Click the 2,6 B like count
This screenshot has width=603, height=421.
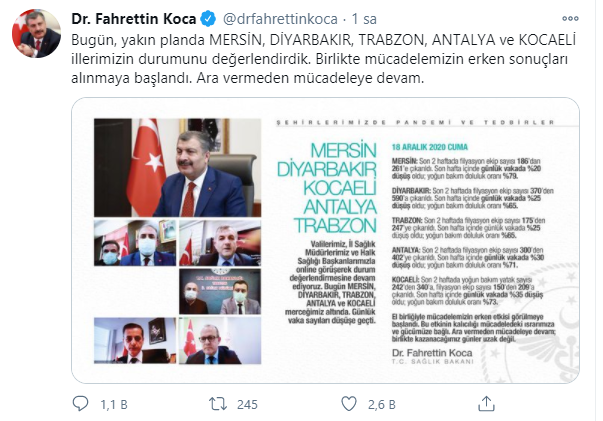(381, 404)
